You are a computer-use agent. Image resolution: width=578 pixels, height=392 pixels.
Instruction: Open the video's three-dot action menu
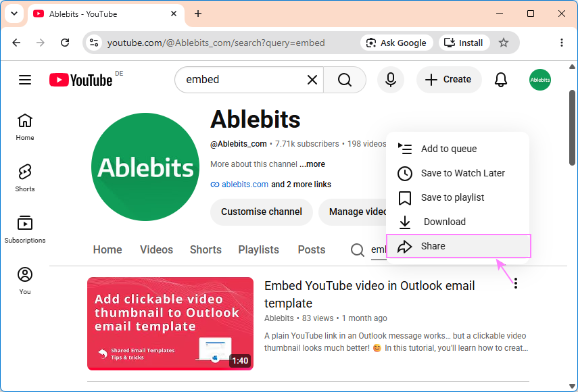point(516,283)
